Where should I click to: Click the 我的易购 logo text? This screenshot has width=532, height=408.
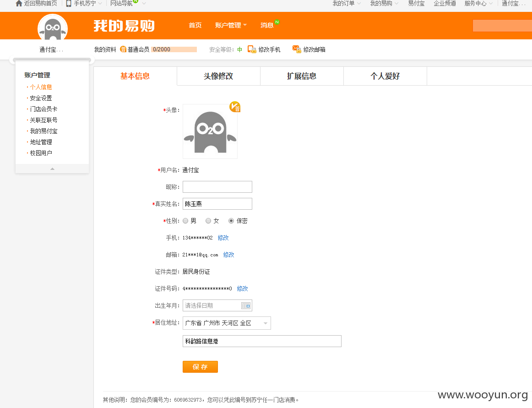124,26
